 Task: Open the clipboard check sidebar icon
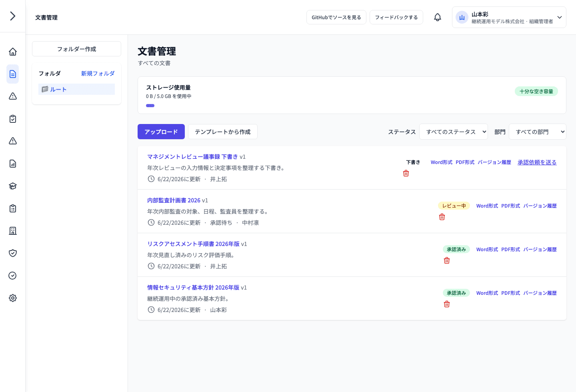click(13, 119)
